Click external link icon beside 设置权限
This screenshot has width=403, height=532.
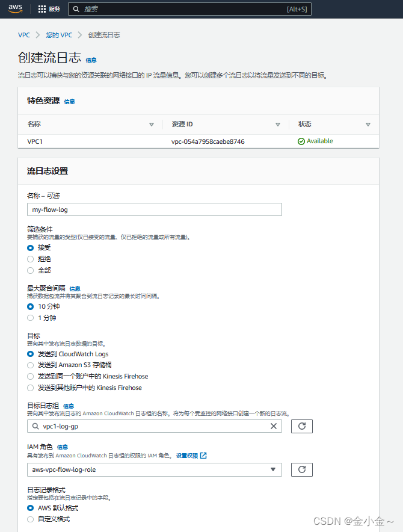tap(203, 456)
